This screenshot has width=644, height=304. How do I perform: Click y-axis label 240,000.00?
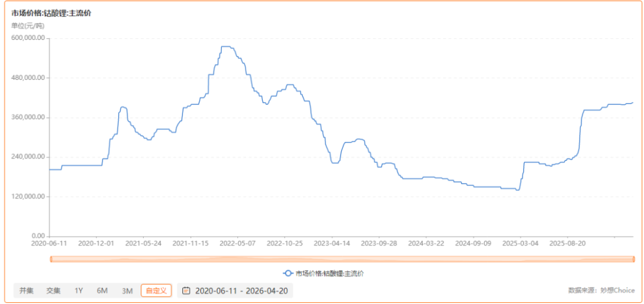click(x=29, y=157)
